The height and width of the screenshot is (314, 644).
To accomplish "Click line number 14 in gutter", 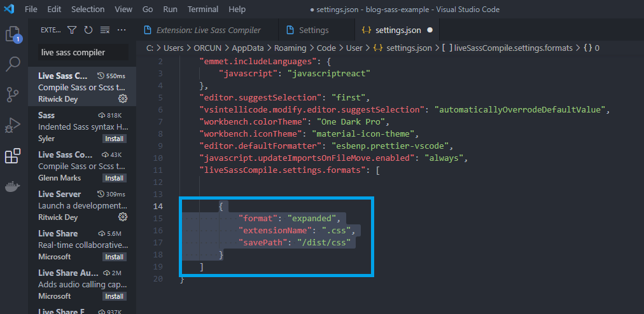I will [158, 206].
